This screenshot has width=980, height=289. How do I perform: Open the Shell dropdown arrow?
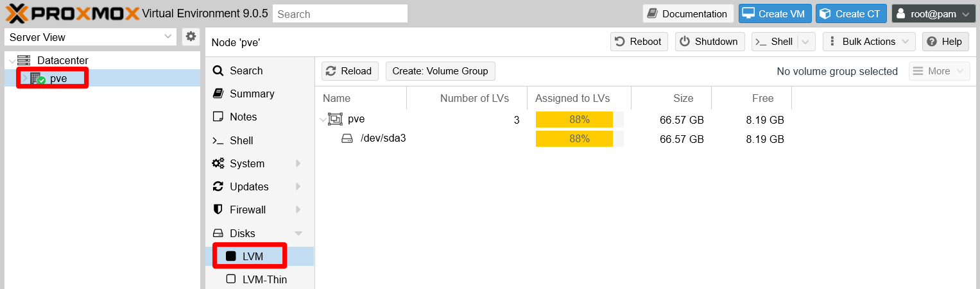pos(807,42)
